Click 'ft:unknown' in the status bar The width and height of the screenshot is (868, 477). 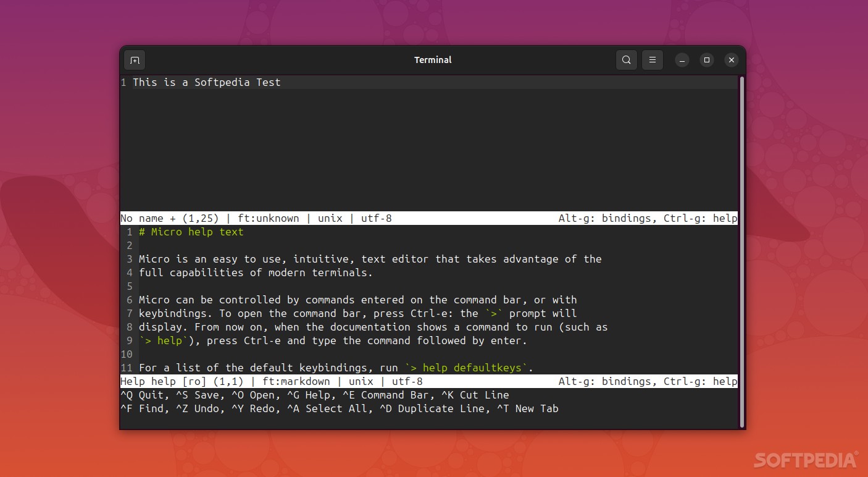(269, 218)
